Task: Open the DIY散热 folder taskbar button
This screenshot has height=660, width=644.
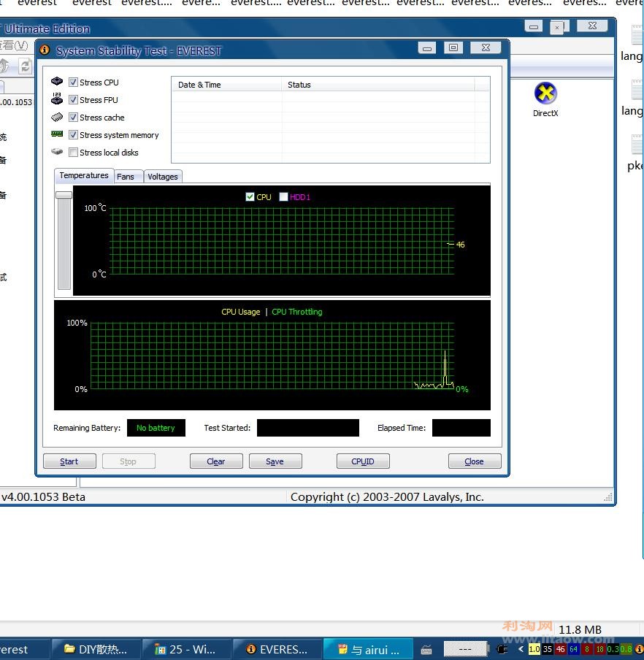Action: click(x=96, y=650)
